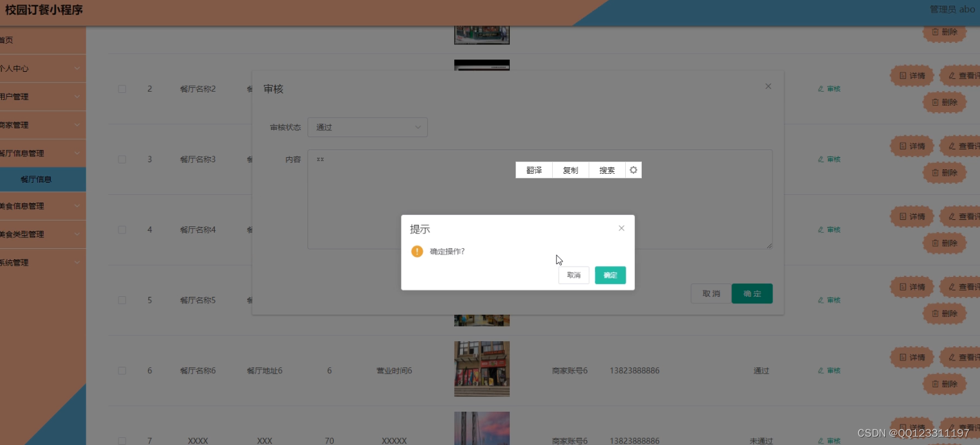Screen dimensions: 980x445
Task: Click phone number 13823888886 in row 6
Action: click(x=634, y=371)
